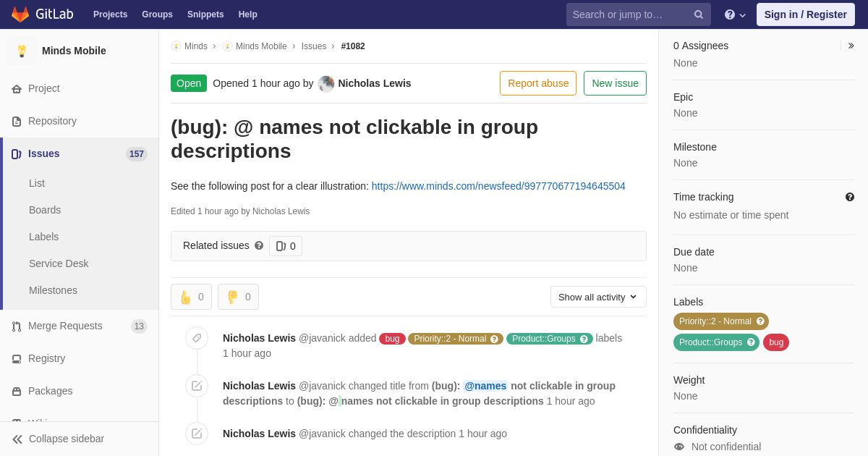868x456 pixels.
Task: Click the Project home icon in sidebar
Action: point(17,89)
